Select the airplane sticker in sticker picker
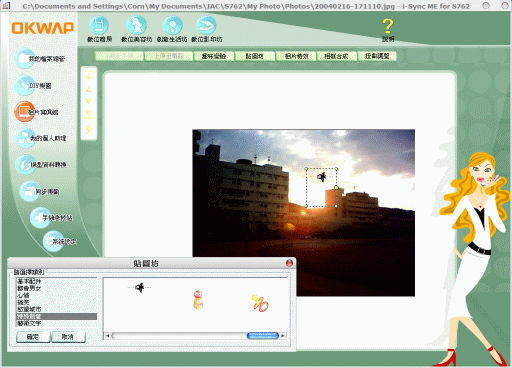512x368 pixels. click(140, 287)
